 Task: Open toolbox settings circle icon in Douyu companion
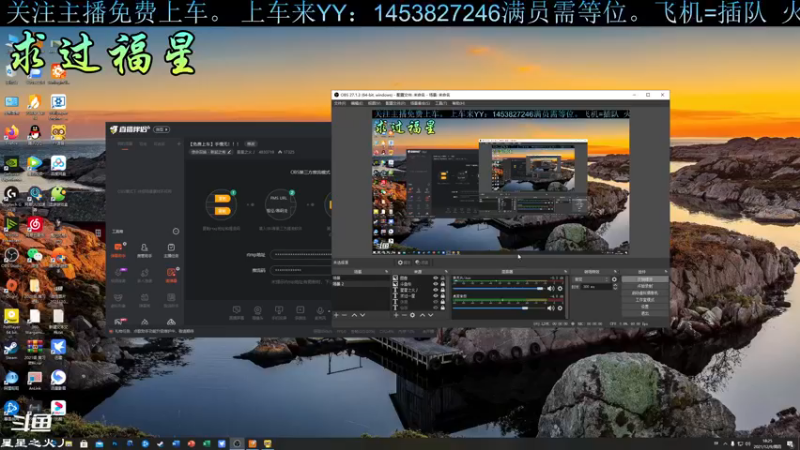pos(176,231)
